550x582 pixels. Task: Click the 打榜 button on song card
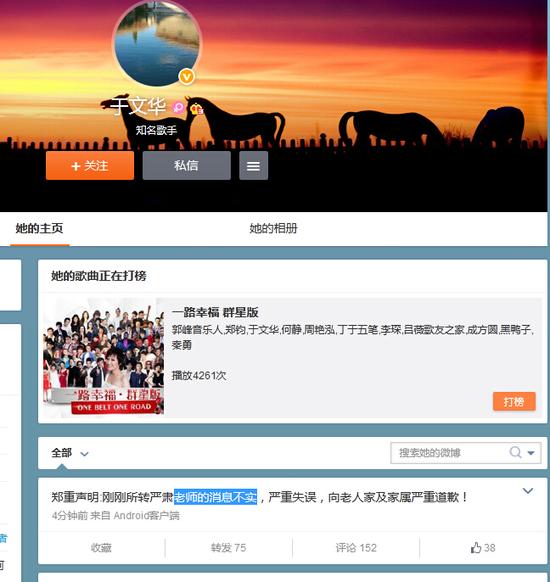click(x=514, y=401)
